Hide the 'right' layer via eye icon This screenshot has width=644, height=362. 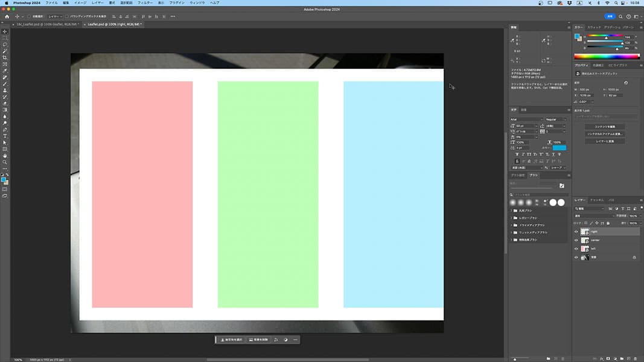pyautogui.click(x=576, y=232)
